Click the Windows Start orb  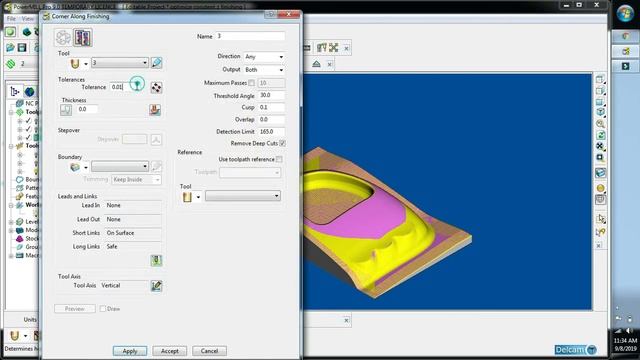625,14
